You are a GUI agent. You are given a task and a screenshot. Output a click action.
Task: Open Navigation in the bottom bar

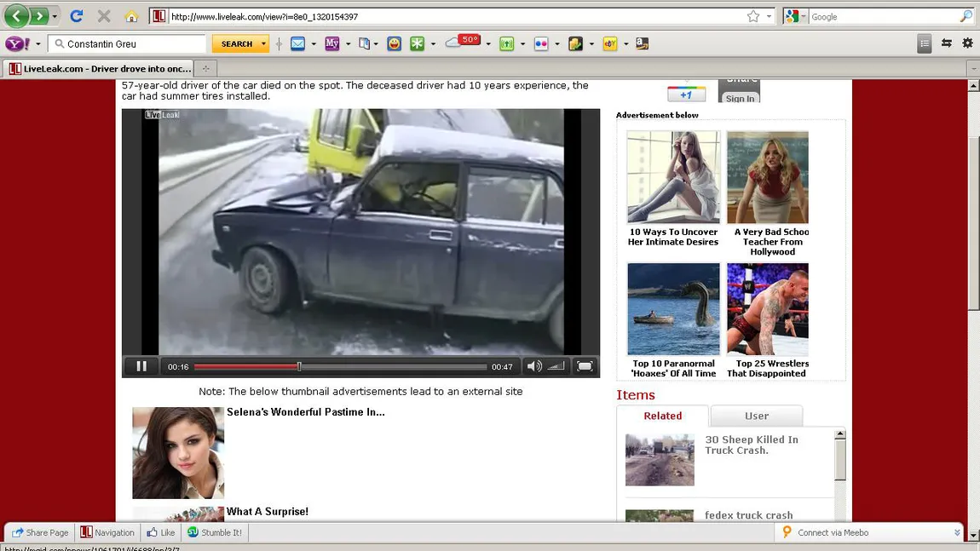[x=107, y=532]
